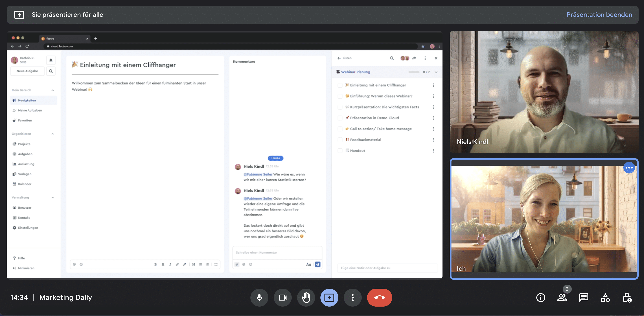Open meeting details info icon
The height and width of the screenshot is (316, 644).
coord(541,297)
